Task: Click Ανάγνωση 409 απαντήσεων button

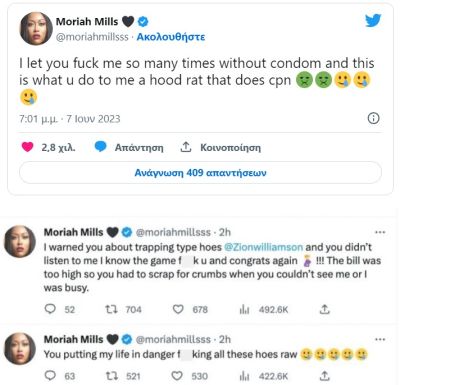Action: 200,173
